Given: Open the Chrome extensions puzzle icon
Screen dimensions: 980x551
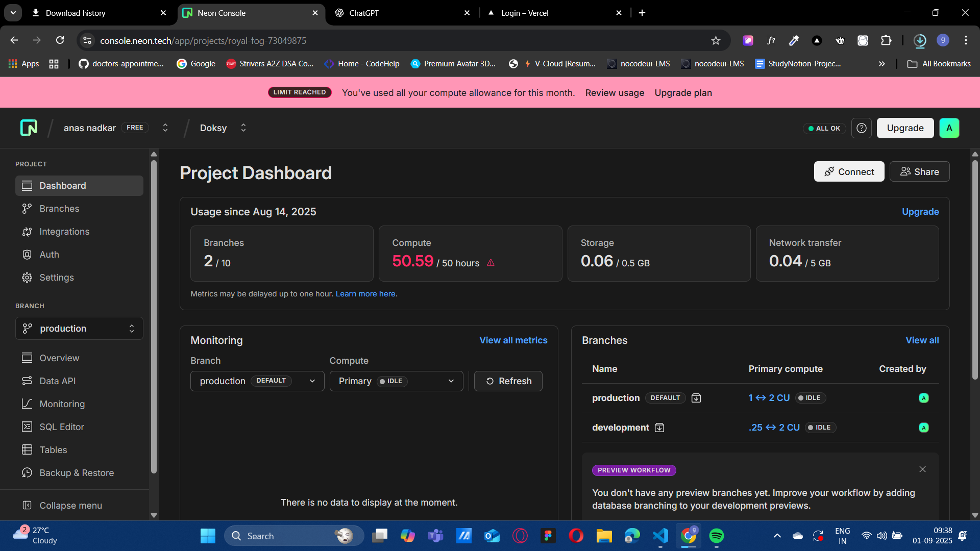Looking at the screenshot, I should pos(886,40).
